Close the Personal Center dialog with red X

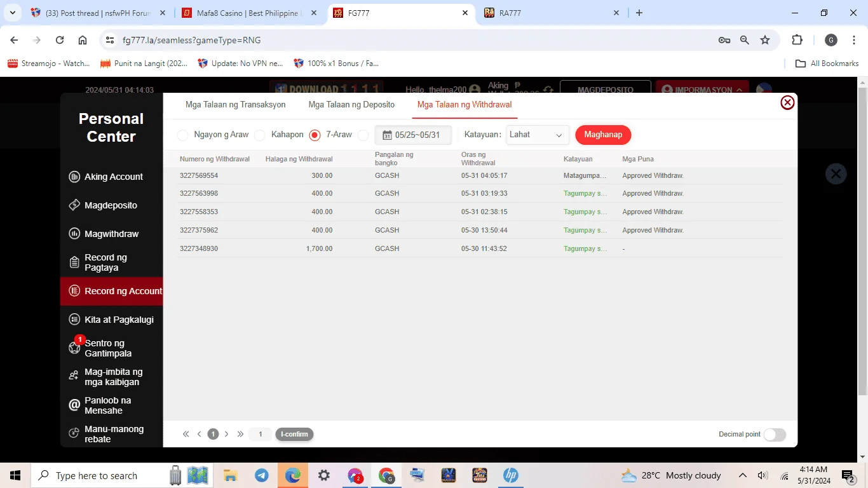point(787,102)
